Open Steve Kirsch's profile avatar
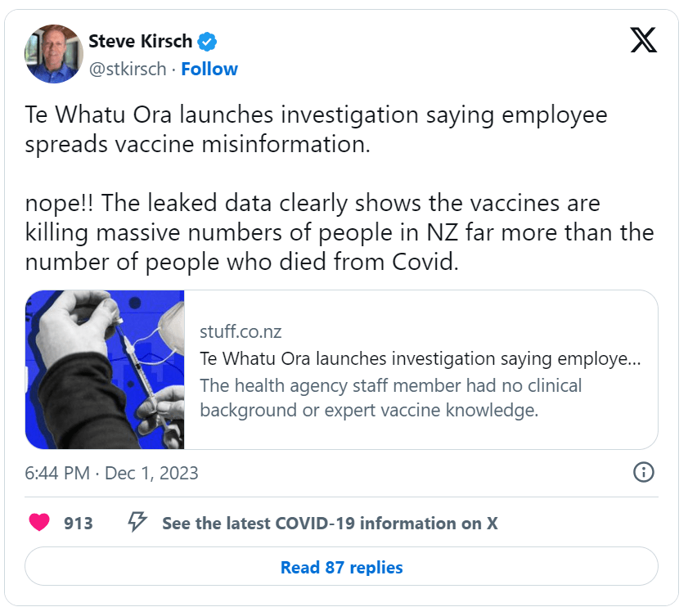Image resolution: width=688 pixels, height=616 pixels. coord(54,54)
